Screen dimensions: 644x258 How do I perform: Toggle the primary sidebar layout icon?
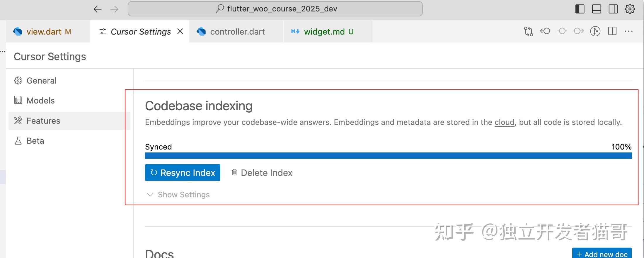(580, 9)
